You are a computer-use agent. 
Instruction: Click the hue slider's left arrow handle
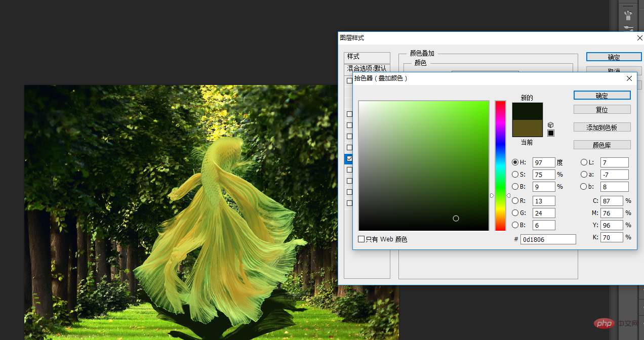[492, 195]
